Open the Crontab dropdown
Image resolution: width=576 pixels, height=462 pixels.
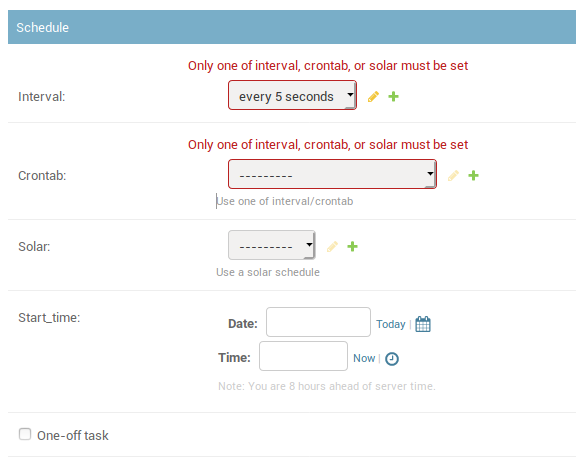[x=332, y=174]
